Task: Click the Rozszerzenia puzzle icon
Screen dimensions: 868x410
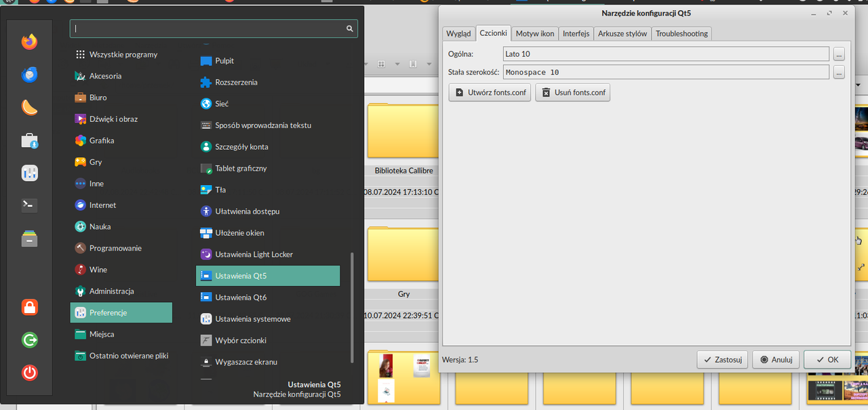Action: coord(206,82)
